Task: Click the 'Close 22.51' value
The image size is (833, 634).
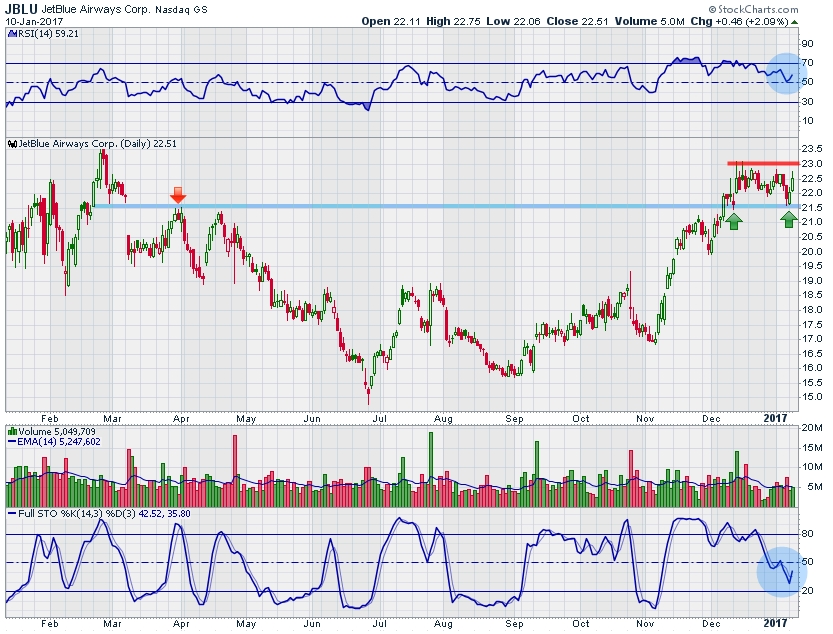Action: click(577, 22)
